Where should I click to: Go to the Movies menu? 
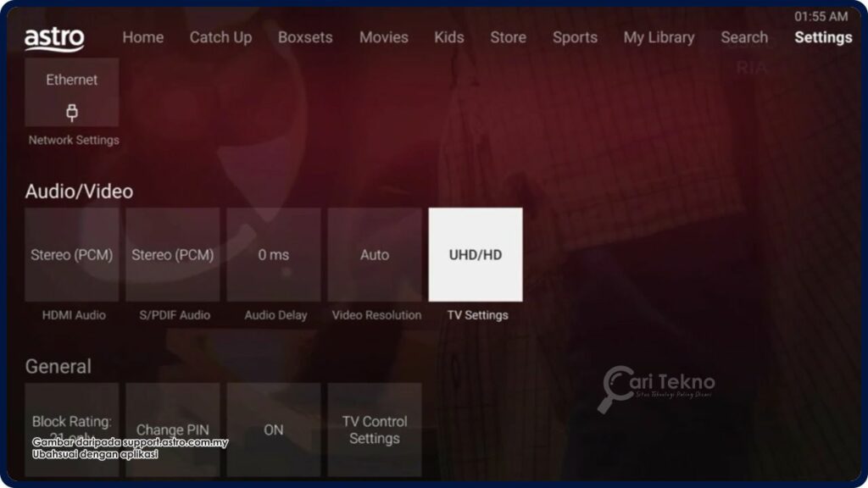[x=383, y=37]
